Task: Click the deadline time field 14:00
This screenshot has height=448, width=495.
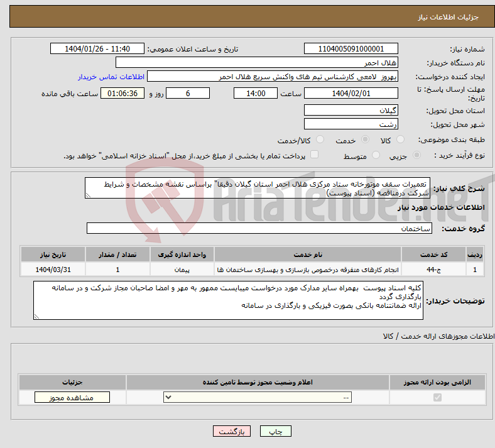Action: [x=256, y=93]
